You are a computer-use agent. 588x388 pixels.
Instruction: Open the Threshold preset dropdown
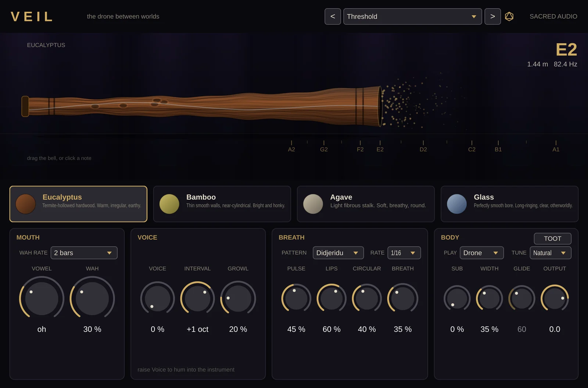pos(412,17)
